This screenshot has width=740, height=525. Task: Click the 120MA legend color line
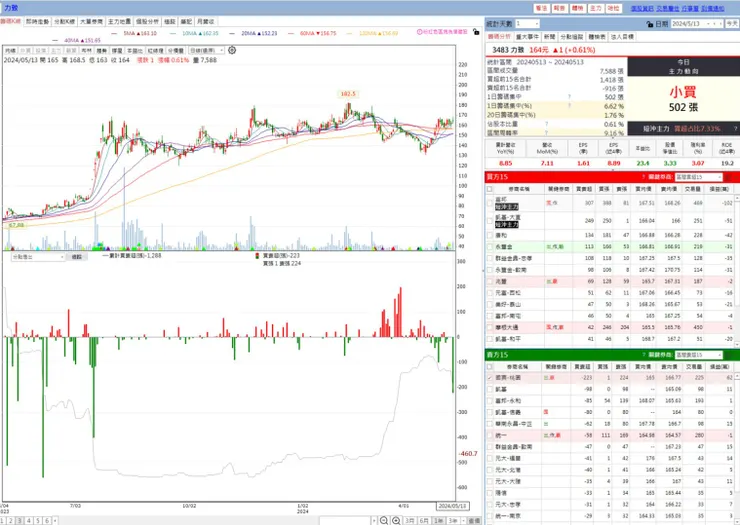[350, 34]
